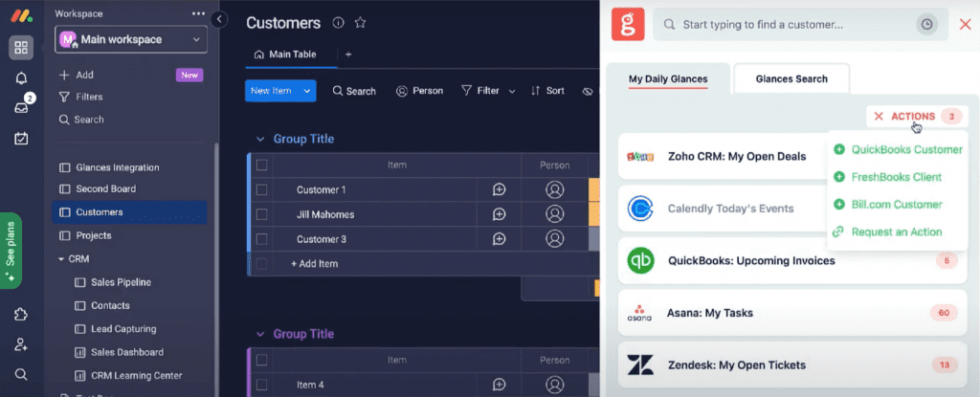The height and width of the screenshot is (397, 980).
Task: Click the See plans green button
Action: pos(11,251)
